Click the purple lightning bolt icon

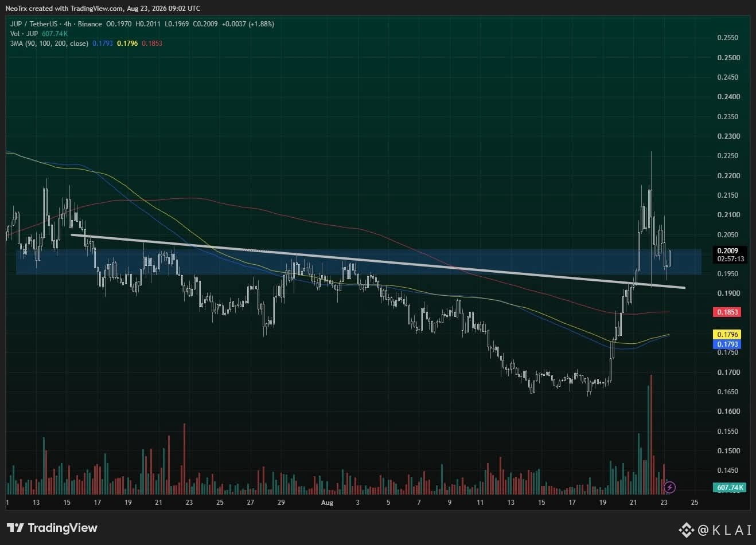(x=669, y=487)
